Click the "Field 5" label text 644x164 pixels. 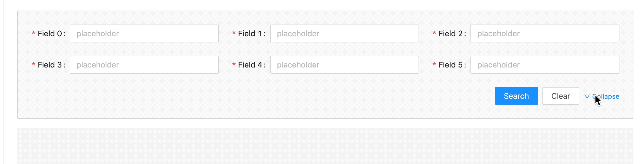click(x=450, y=65)
